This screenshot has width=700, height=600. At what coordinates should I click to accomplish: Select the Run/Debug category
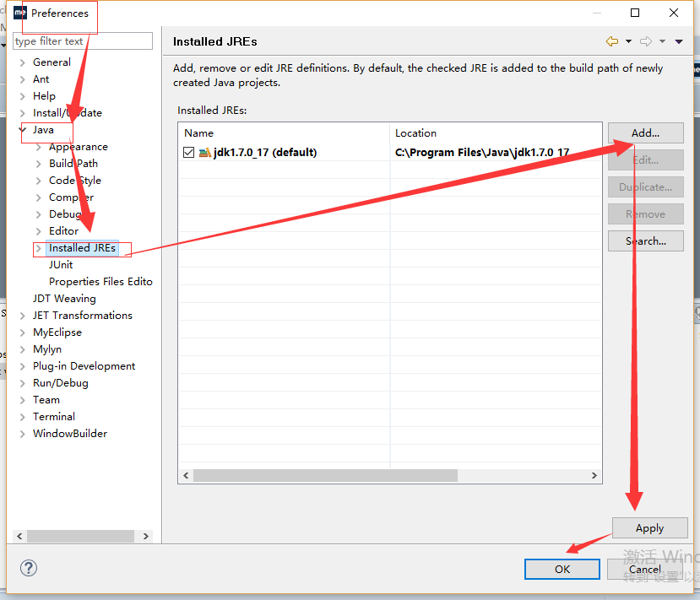point(61,383)
